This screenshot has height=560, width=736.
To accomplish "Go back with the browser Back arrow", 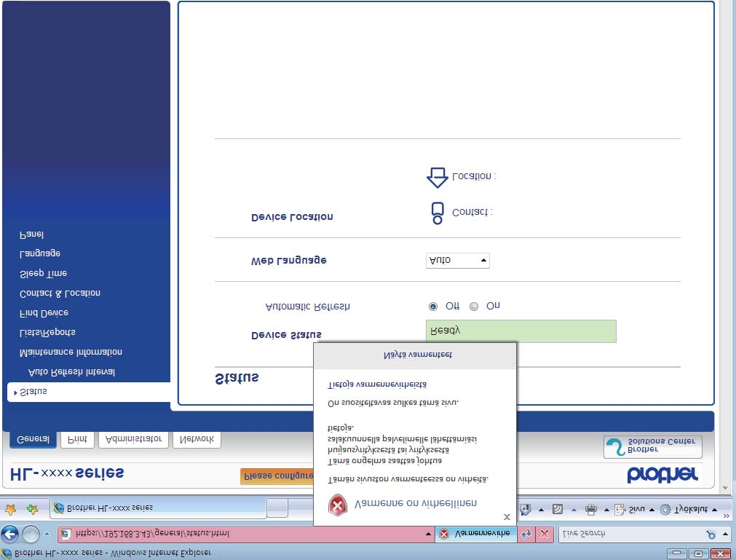I will click(10, 535).
